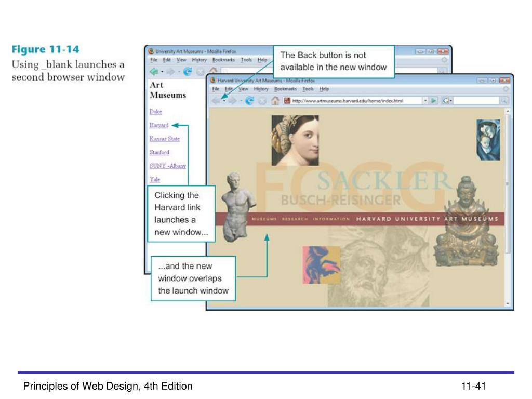532x399 pixels.
Task: Open Back history dropdown in Harvard window
Action: (x=224, y=101)
